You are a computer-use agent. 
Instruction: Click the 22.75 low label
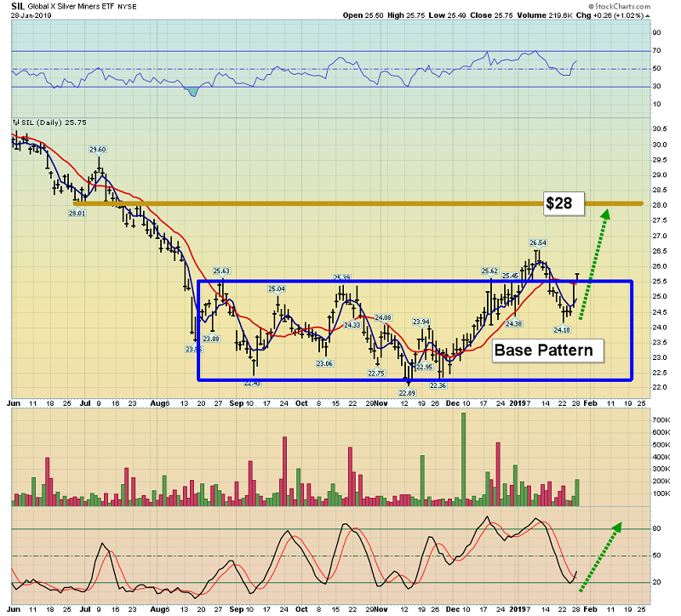coord(376,373)
